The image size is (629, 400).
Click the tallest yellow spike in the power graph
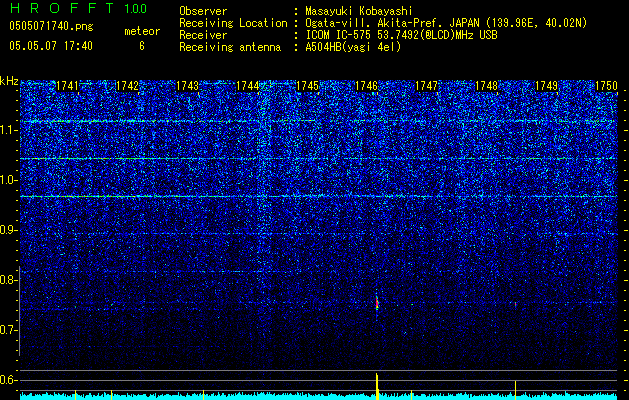tap(377, 386)
